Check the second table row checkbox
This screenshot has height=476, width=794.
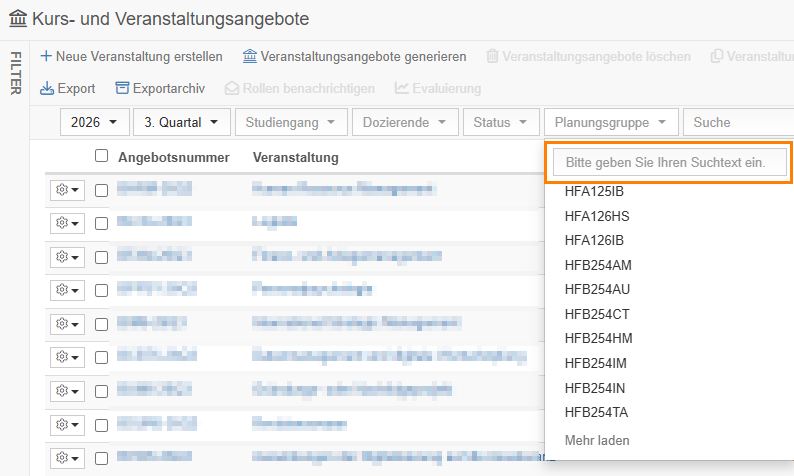coord(101,223)
